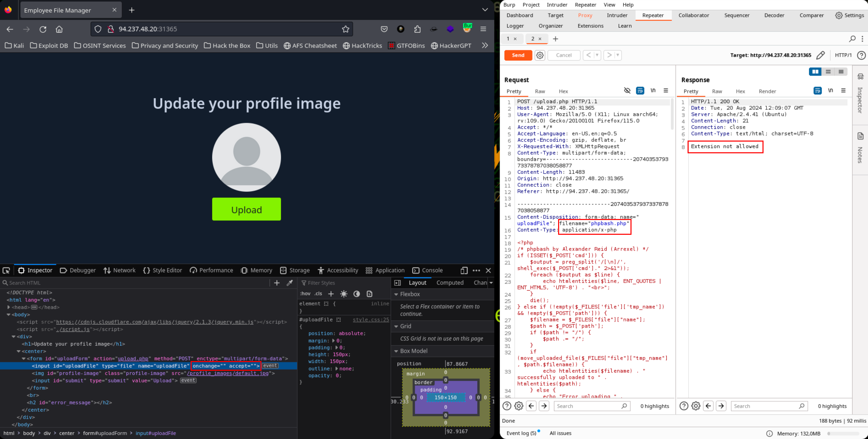Open the Repeater history back dropdown arrow

pos(597,55)
